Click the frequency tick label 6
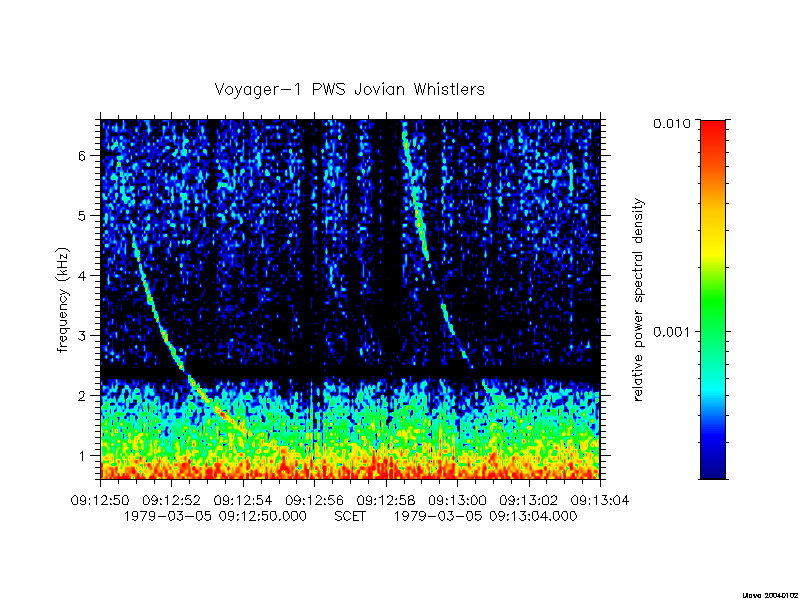The height and width of the screenshot is (600, 800). point(82,156)
